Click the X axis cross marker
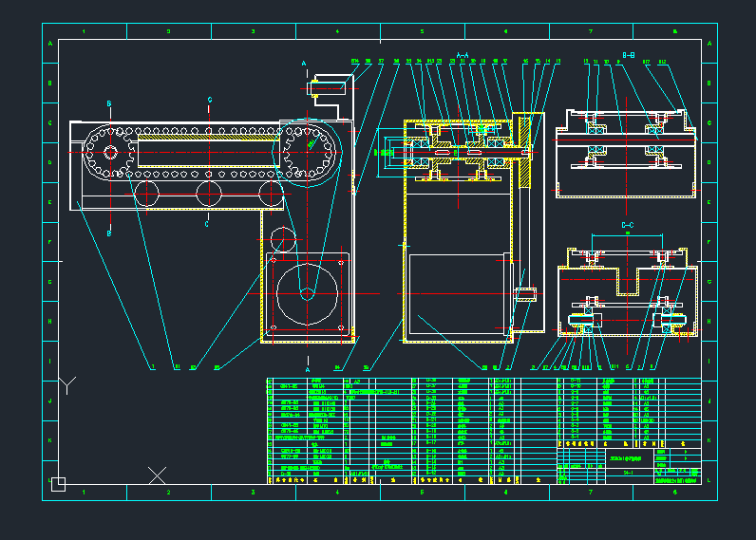 coord(157,475)
